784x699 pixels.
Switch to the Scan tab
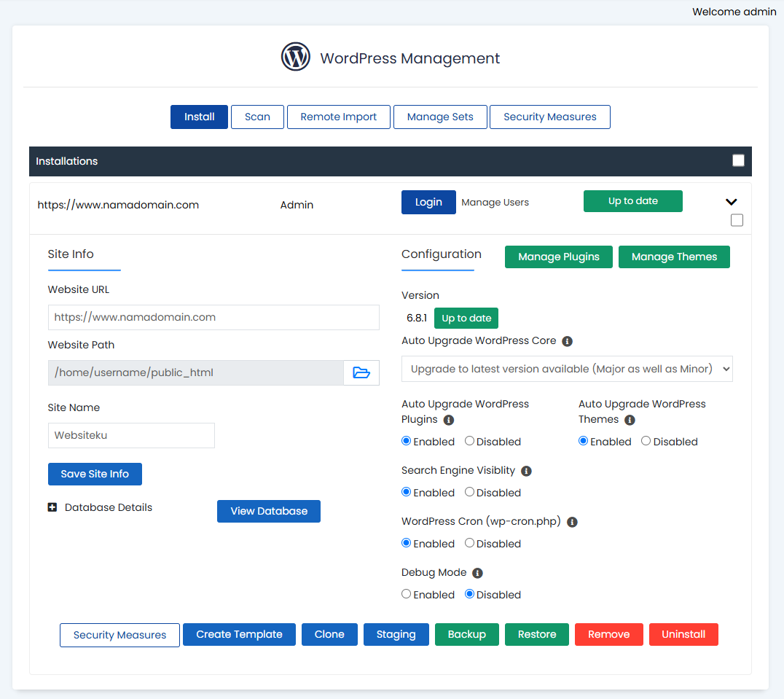click(257, 117)
